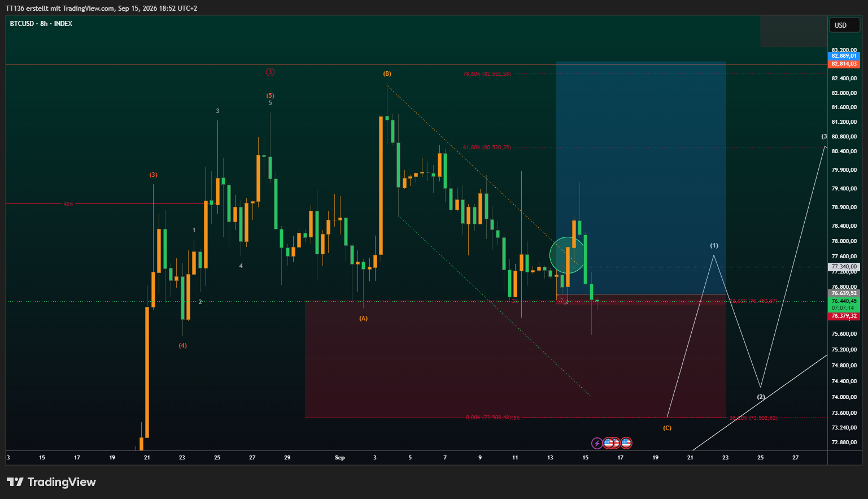Click the red 76.379,32 price label
Image resolution: width=868 pixels, height=499 pixels.
(844, 316)
